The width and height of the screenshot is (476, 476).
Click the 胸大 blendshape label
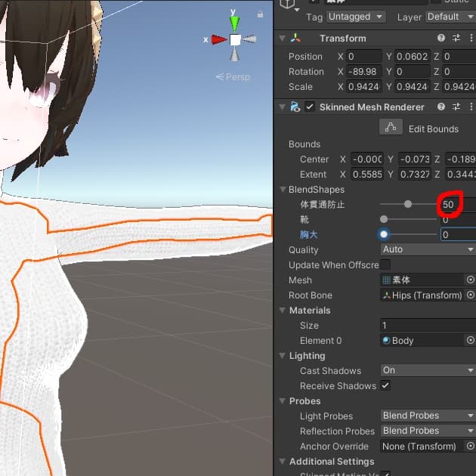coord(309,235)
